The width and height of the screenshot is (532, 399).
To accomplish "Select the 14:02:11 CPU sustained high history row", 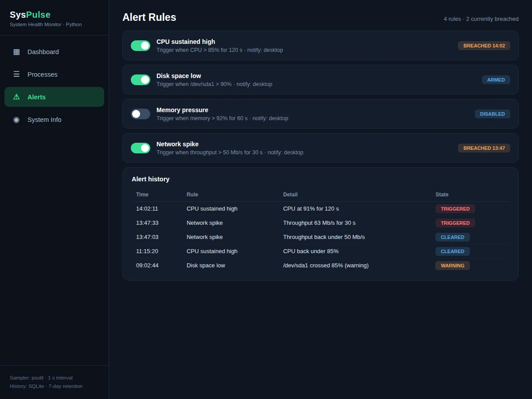I will coord(321,209).
